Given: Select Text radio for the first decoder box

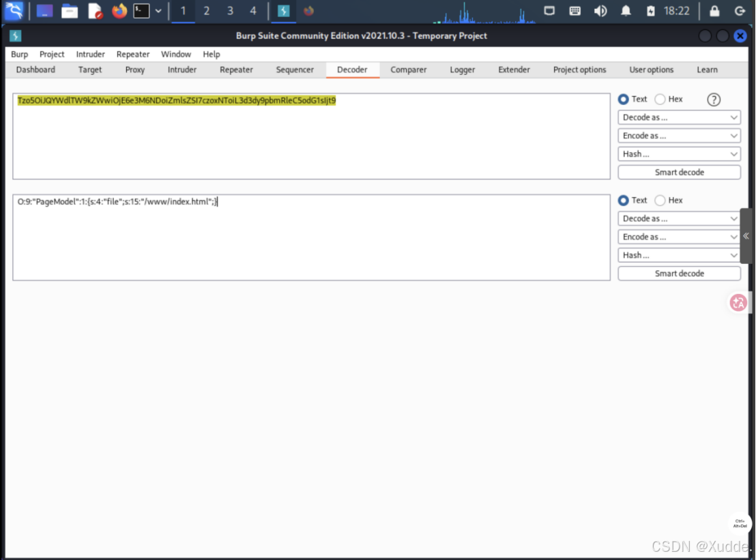Looking at the screenshot, I should [624, 99].
